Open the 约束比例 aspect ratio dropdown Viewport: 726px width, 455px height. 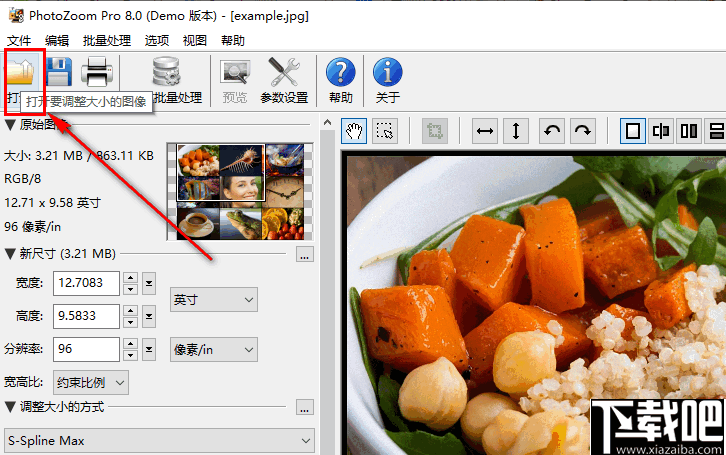91,382
